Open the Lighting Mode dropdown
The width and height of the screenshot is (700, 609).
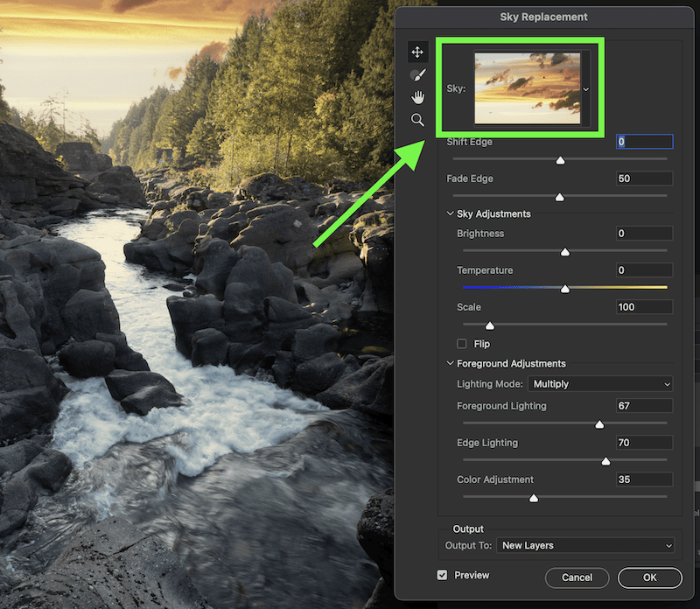pyautogui.click(x=600, y=384)
